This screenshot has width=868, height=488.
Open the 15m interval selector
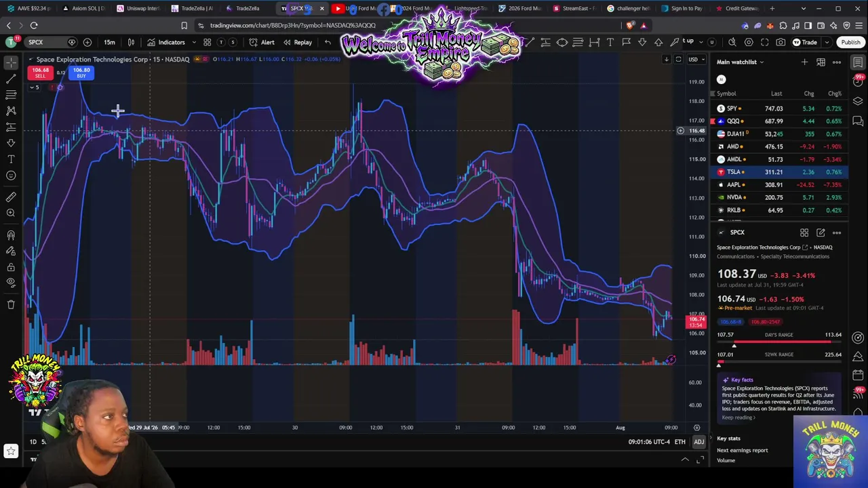tap(109, 42)
